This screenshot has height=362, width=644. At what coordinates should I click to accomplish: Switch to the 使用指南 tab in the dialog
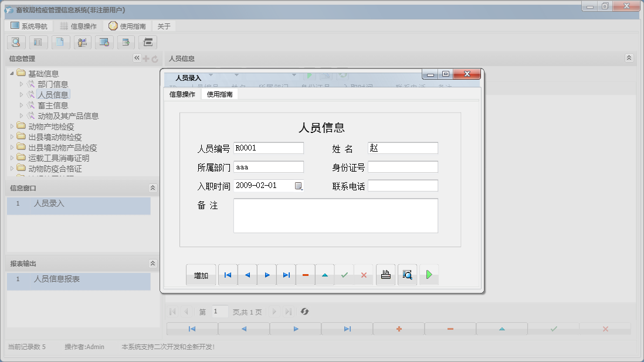tap(218, 93)
